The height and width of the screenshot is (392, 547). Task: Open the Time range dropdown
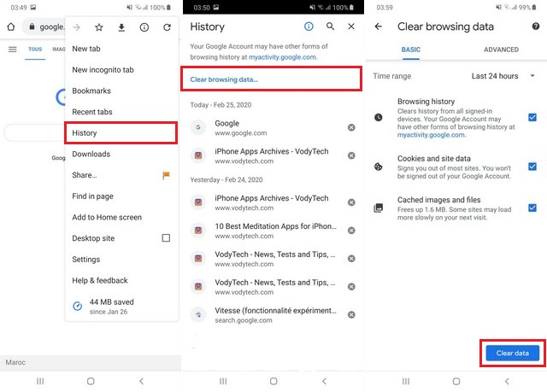(x=503, y=76)
